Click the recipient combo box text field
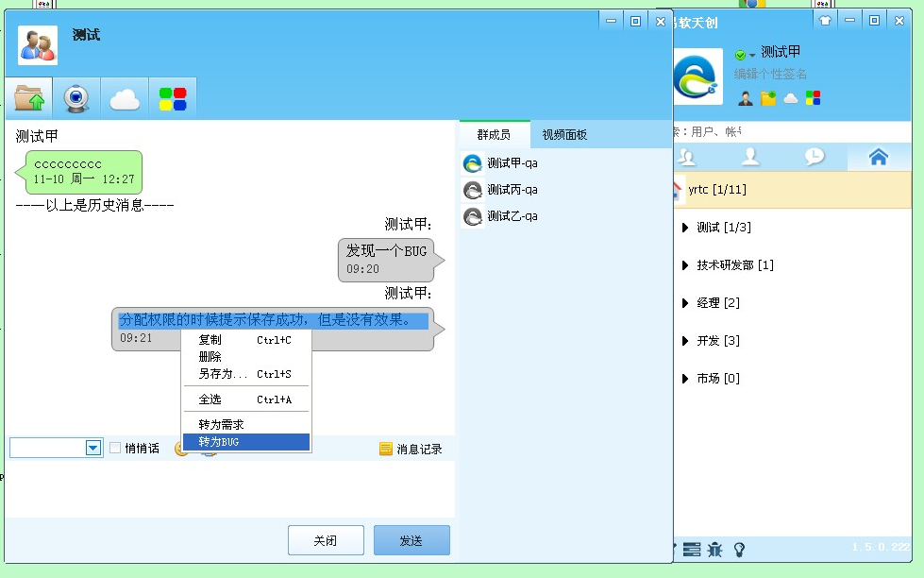Image resolution: width=924 pixels, height=578 pixels. [x=48, y=449]
